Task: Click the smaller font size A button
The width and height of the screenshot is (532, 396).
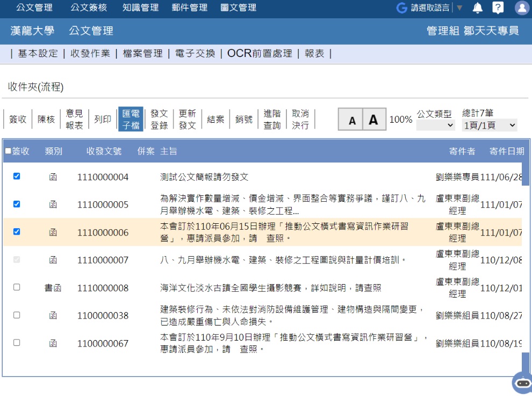Action: (x=351, y=120)
